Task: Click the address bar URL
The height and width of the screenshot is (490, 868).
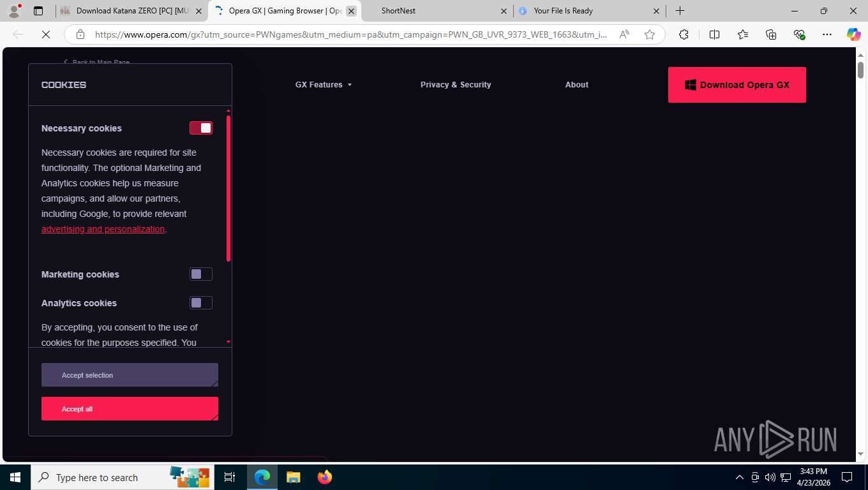Action: [x=351, y=35]
